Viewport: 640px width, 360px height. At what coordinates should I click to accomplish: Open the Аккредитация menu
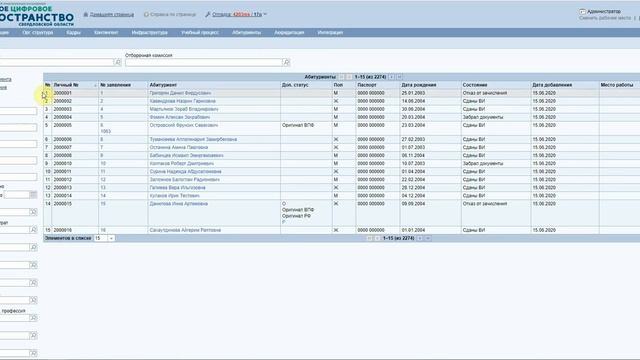pos(289,32)
